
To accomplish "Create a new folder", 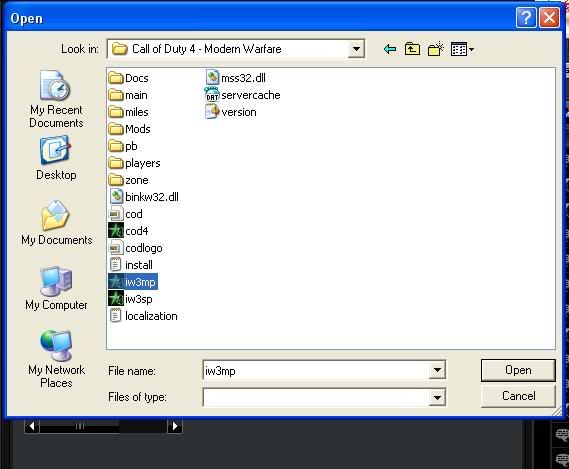I will tap(436, 49).
